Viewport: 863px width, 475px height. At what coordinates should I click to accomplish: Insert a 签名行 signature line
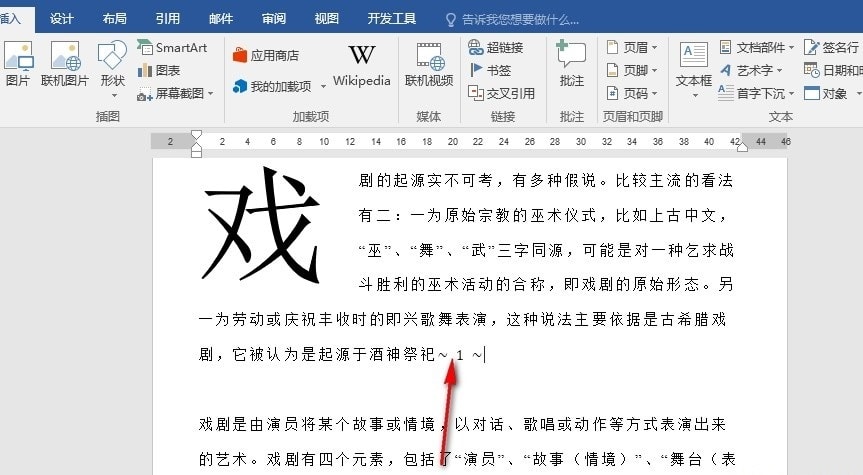[831, 48]
